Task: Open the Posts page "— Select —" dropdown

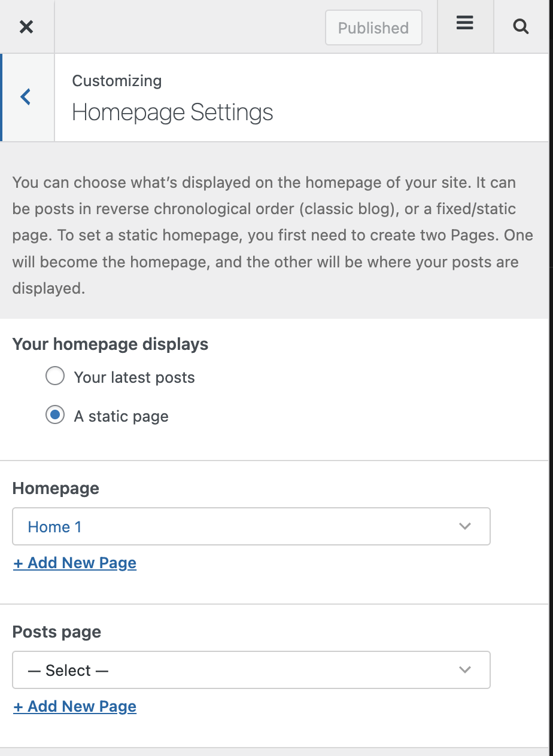Action: click(x=251, y=670)
